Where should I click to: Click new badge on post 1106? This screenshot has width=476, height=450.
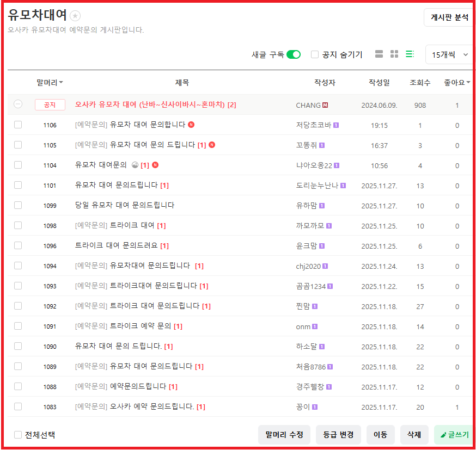pyautogui.click(x=191, y=125)
